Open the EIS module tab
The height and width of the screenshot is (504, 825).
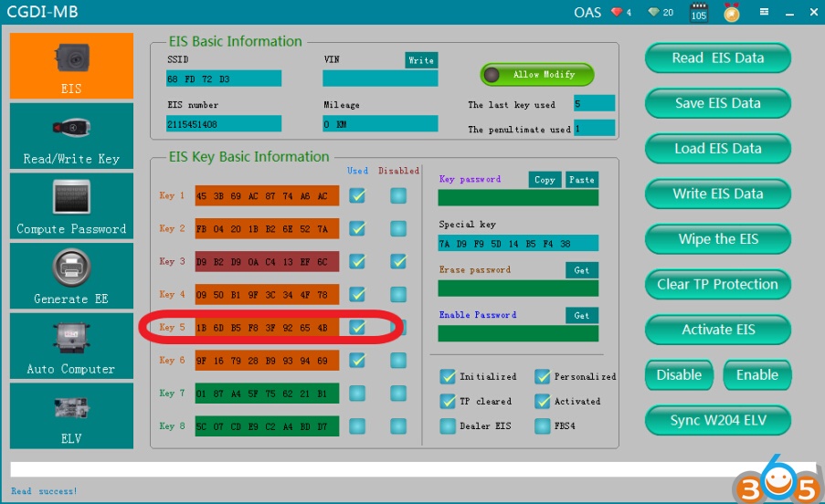point(71,66)
